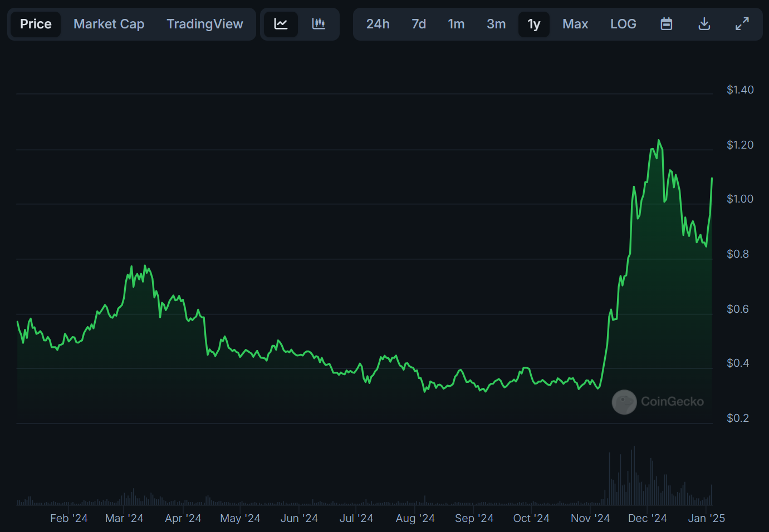Viewport: 769px width, 532px height.
Task: Click the May '24 date label
Action: pyautogui.click(x=240, y=518)
